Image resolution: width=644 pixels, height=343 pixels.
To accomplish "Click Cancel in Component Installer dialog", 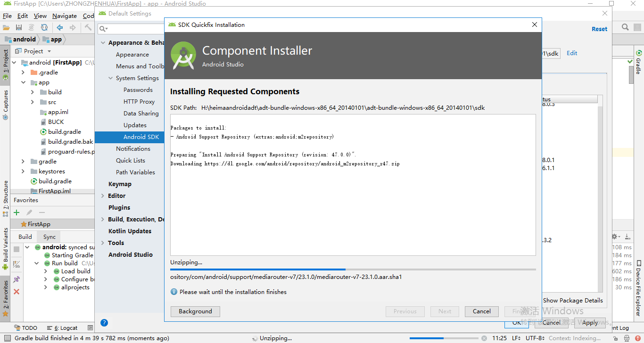I will [482, 311].
